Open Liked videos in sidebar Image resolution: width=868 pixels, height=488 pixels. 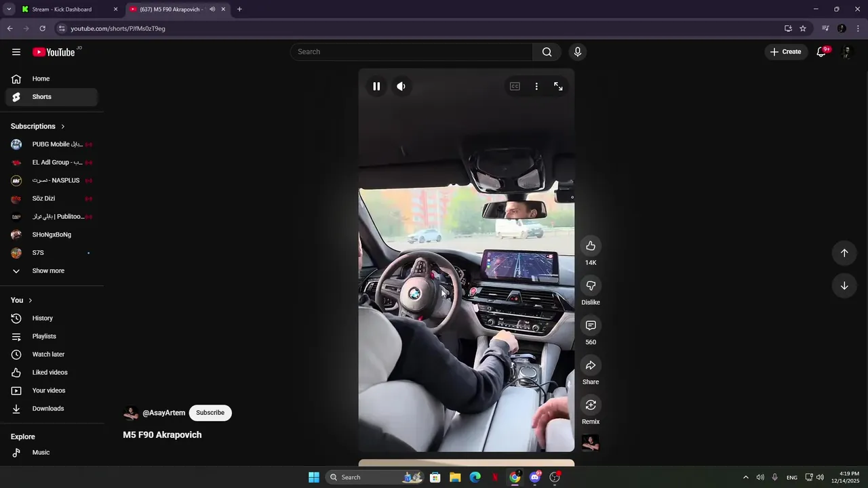click(52, 373)
